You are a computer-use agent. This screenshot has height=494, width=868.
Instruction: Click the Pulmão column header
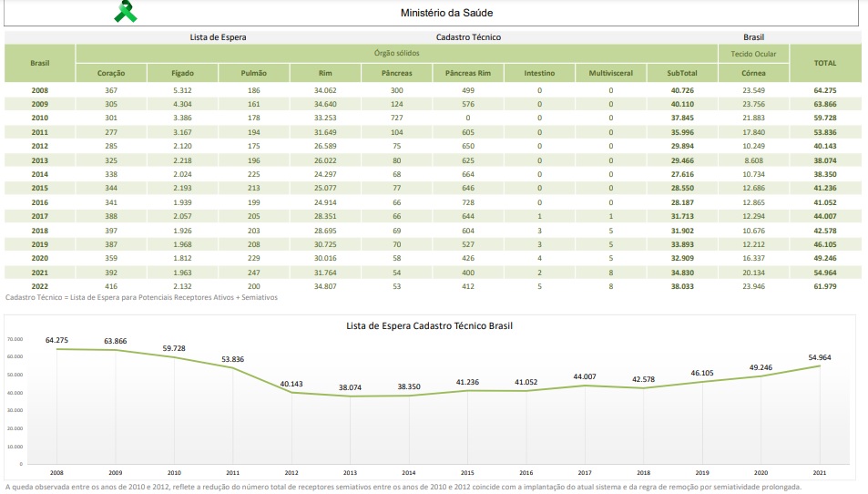tap(253, 72)
